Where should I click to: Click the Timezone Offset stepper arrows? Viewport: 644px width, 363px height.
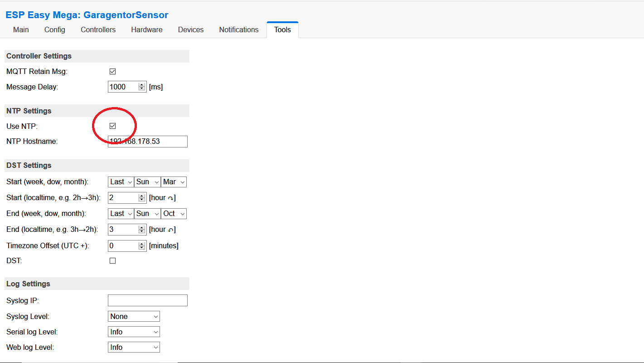pos(142,246)
